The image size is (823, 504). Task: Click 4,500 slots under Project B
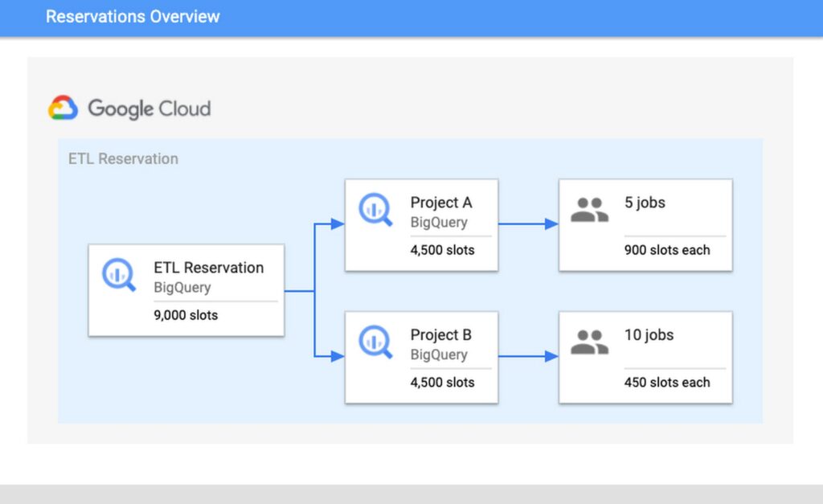(443, 382)
